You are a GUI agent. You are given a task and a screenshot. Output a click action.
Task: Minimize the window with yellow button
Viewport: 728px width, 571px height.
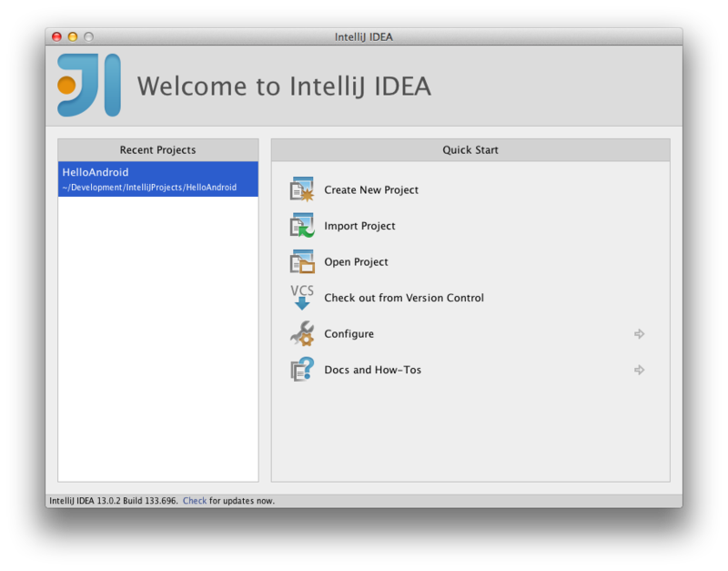coord(73,36)
